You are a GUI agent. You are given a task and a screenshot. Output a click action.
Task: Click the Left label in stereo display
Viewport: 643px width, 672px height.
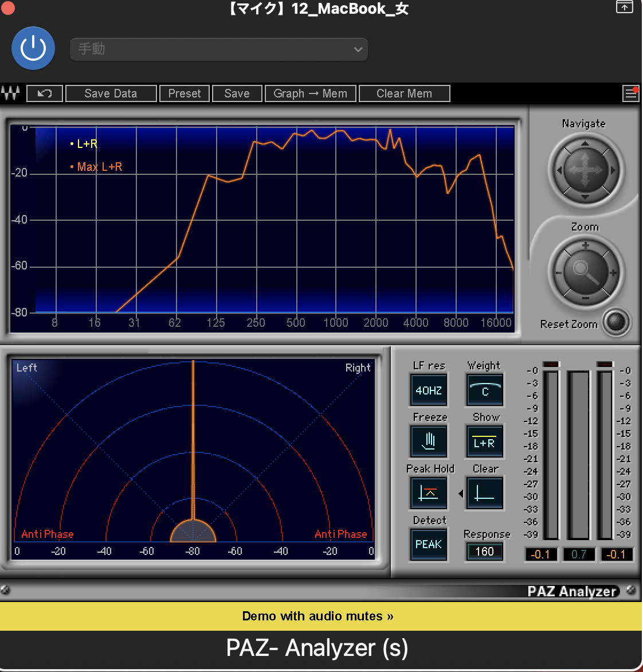tap(26, 368)
